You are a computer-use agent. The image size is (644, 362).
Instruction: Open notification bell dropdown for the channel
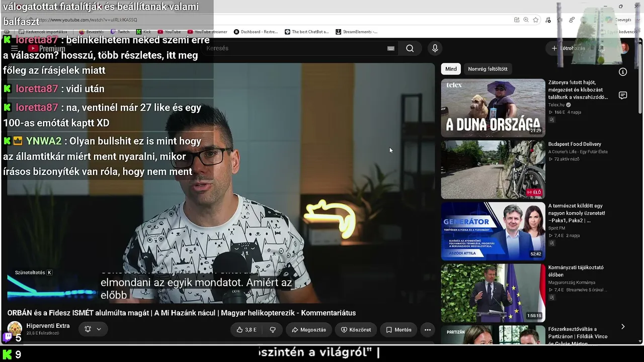pyautogui.click(x=93, y=329)
